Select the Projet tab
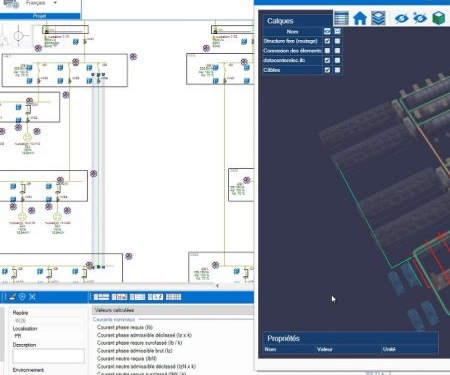 (x=40, y=16)
